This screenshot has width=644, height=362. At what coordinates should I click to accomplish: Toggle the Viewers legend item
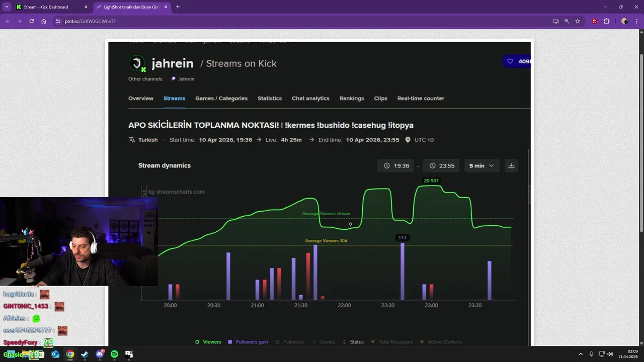pos(208,342)
